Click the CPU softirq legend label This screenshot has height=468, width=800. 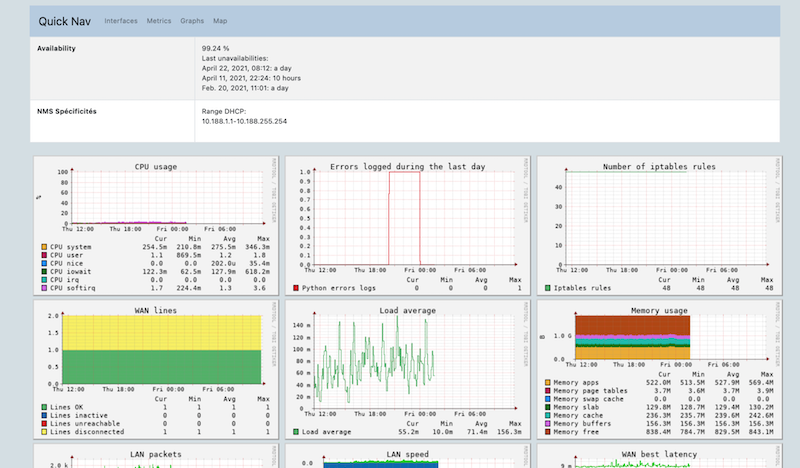pos(72,288)
